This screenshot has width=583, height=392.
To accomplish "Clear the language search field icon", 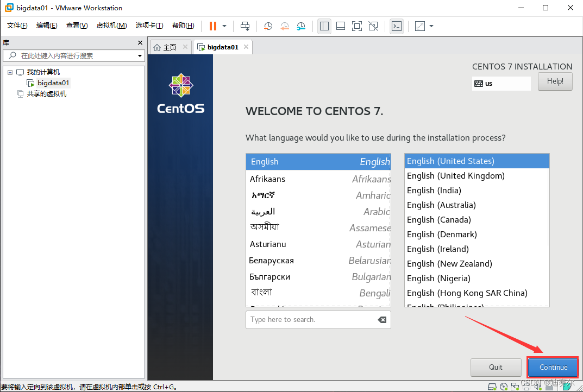I will click(x=382, y=320).
